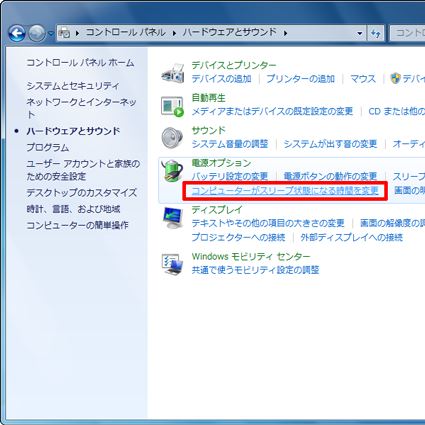Open コンピューターの簡単操作 in sidebar
The image size is (425, 425).
tap(77, 225)
